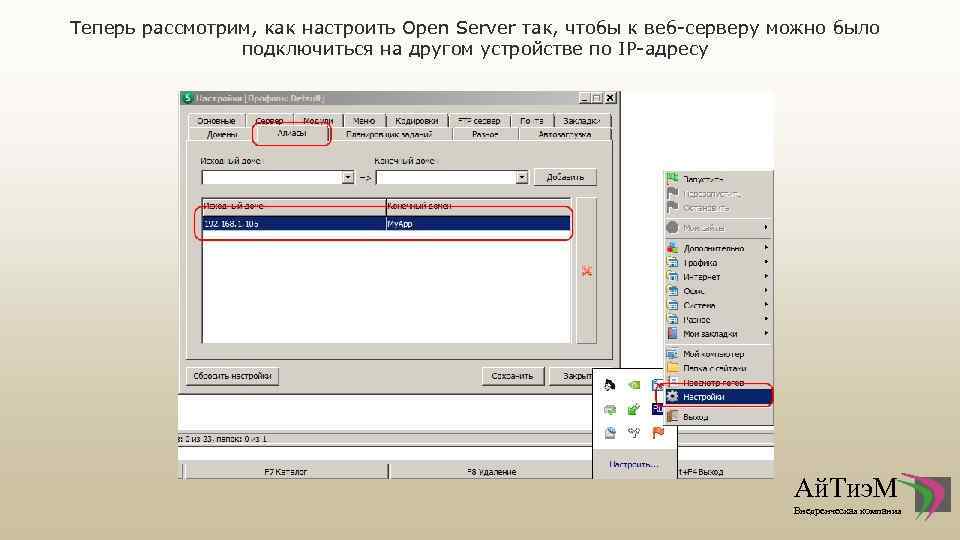Choose Остановить from the tray menu
The image size is (960, 540).
pos(718,208)
